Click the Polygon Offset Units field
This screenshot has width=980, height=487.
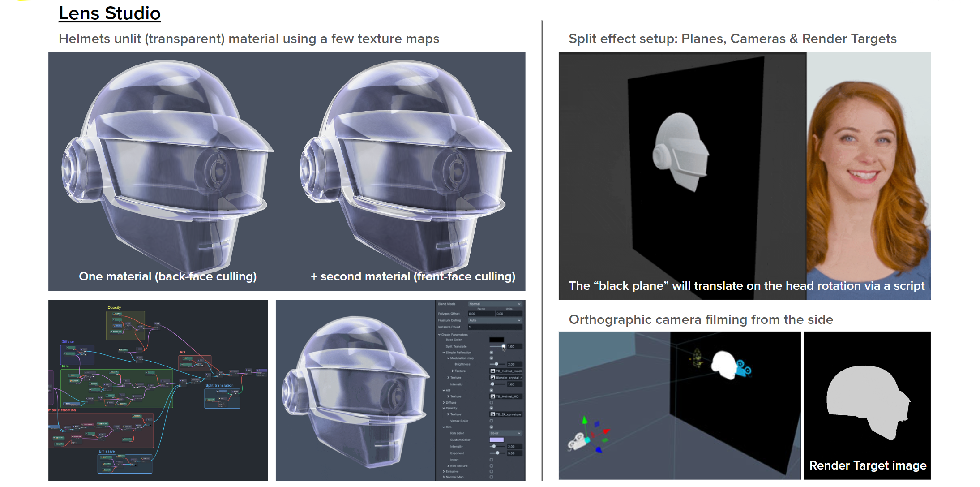tap(509, 314)
